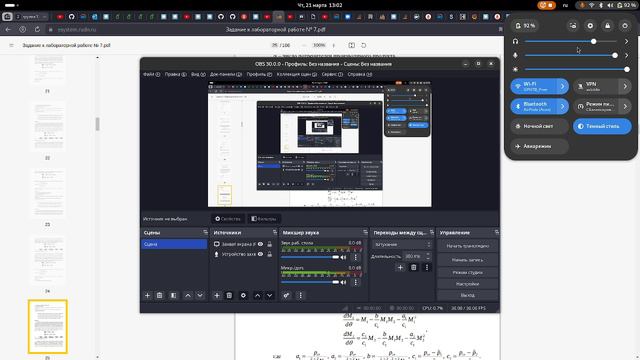Enable Авиарежим toggle
640x360 pixels.
[x=540, y=146]
